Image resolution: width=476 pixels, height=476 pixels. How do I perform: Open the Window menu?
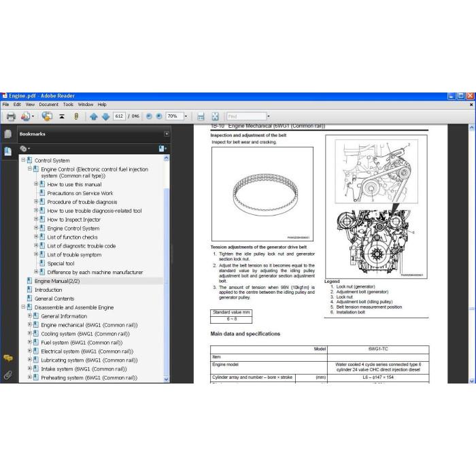coord(86,105)
